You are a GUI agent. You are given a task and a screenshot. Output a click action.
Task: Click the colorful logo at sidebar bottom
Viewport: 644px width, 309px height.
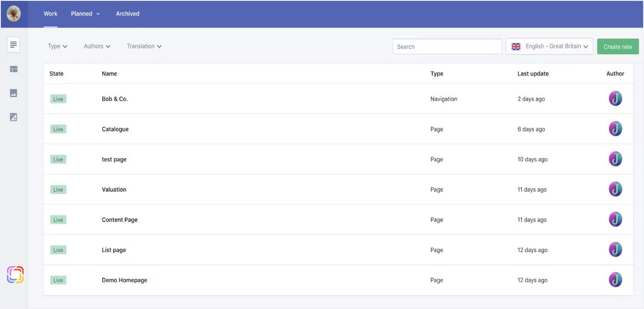pos(15,274)
